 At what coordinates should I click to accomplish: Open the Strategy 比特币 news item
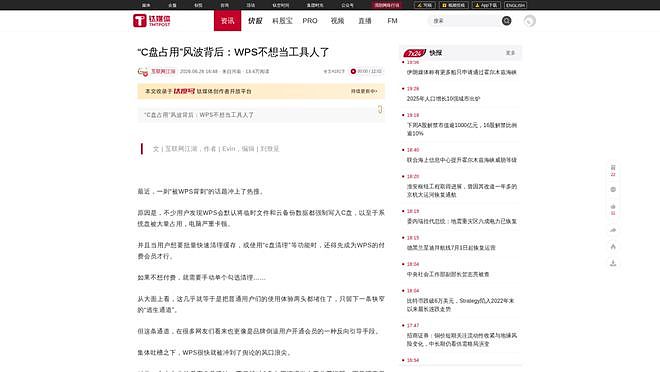pyautogui.click(x=460, y=305)
